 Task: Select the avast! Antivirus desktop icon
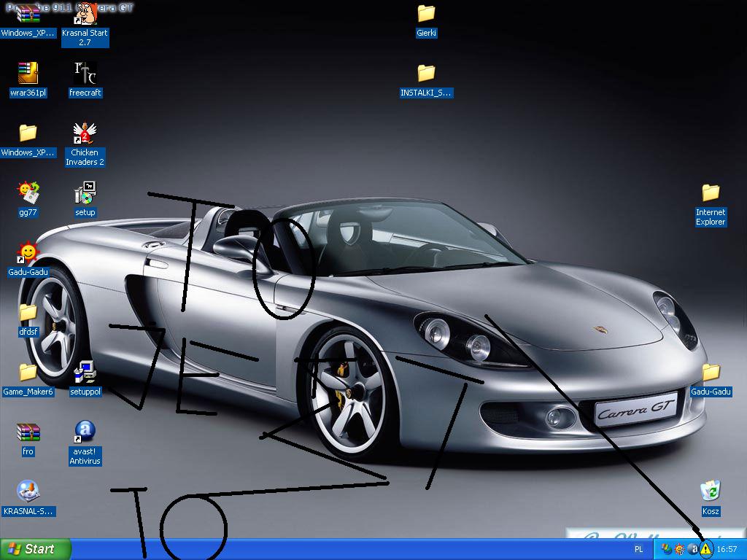coord(85,432)
